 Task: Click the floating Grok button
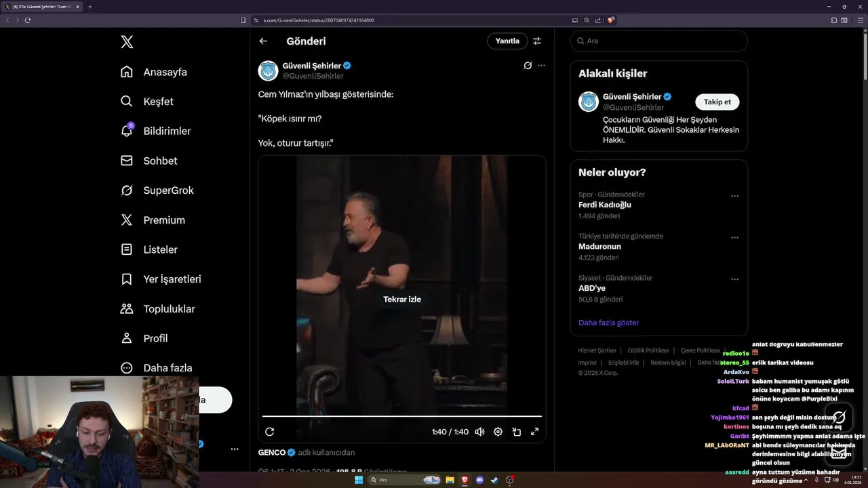coord(839,417)
